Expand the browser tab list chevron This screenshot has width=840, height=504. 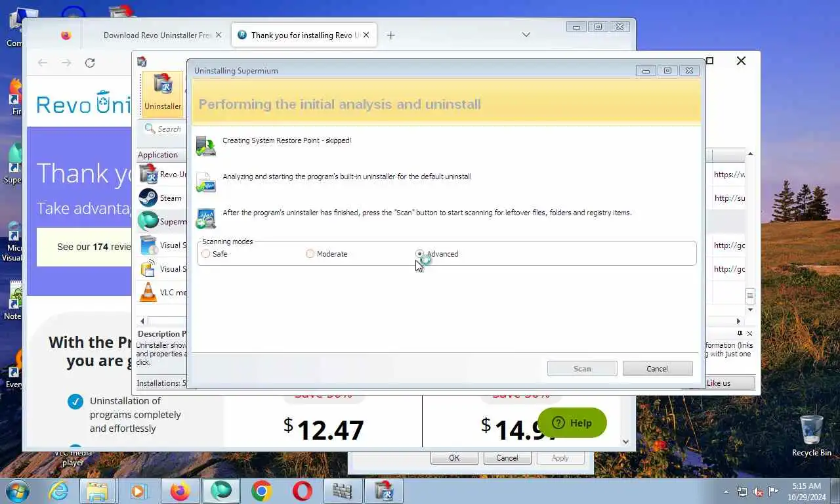(526, 35)
